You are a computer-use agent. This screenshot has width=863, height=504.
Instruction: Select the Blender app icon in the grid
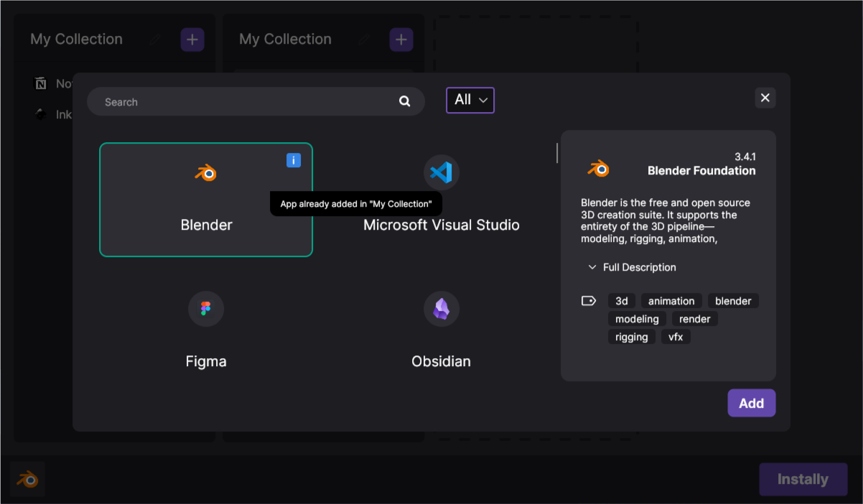pos(206,172)
